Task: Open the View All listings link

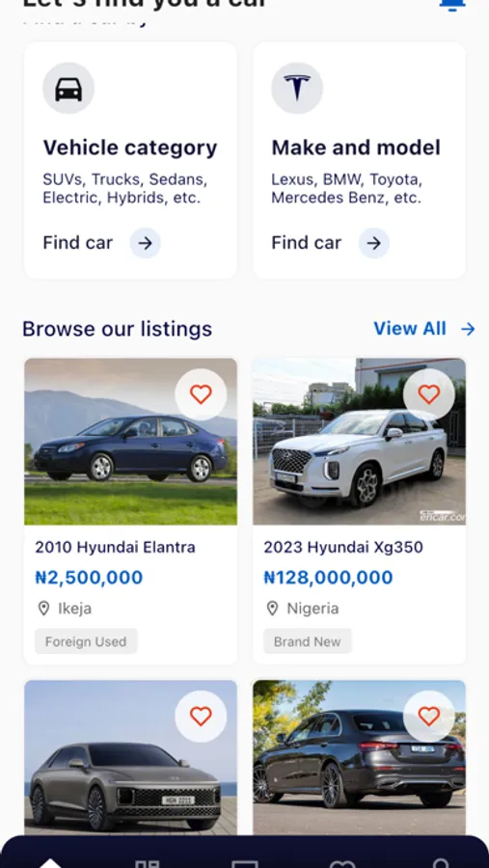Action: (x=410, y=329)
